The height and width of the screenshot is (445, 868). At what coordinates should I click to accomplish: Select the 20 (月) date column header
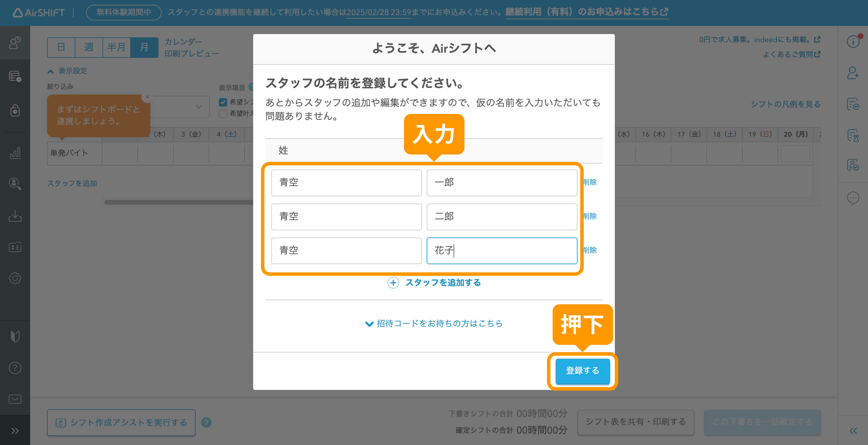(x=796, y=134)
